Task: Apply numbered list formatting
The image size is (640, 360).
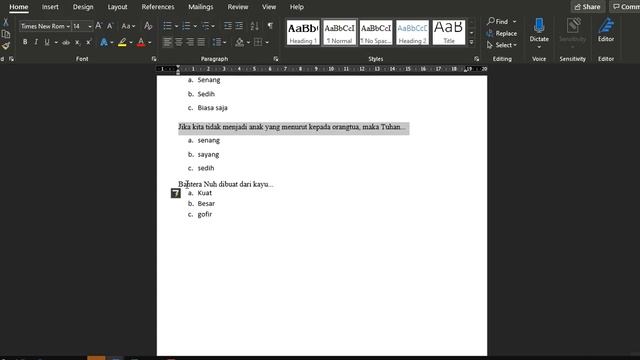Action: pyautogui.click(x=186, y=26)
